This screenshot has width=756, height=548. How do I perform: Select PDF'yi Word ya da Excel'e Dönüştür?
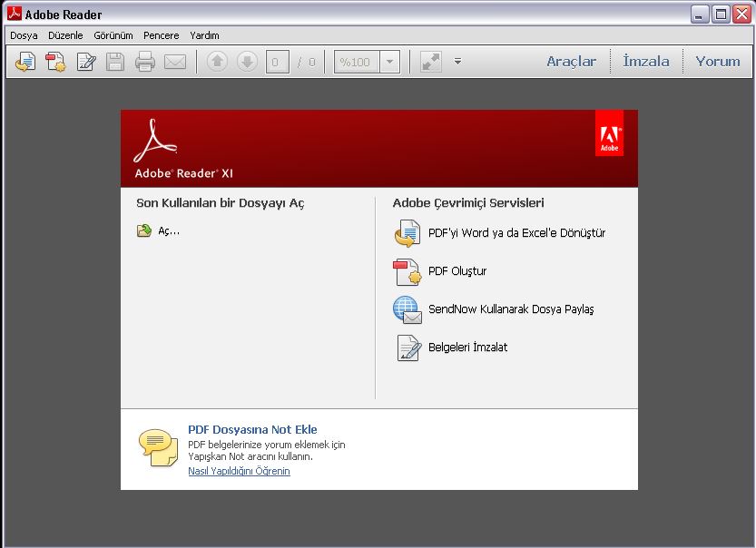(516, 233)
